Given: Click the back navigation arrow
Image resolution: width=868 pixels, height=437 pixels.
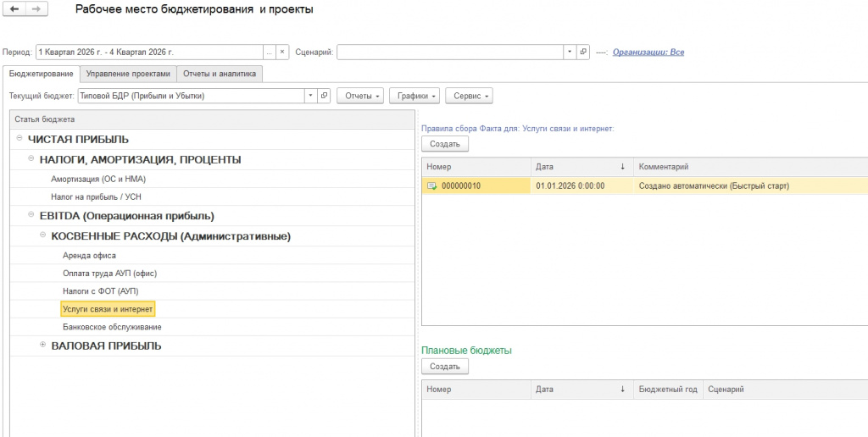Looking at the screenshot, I should point(14,9).
